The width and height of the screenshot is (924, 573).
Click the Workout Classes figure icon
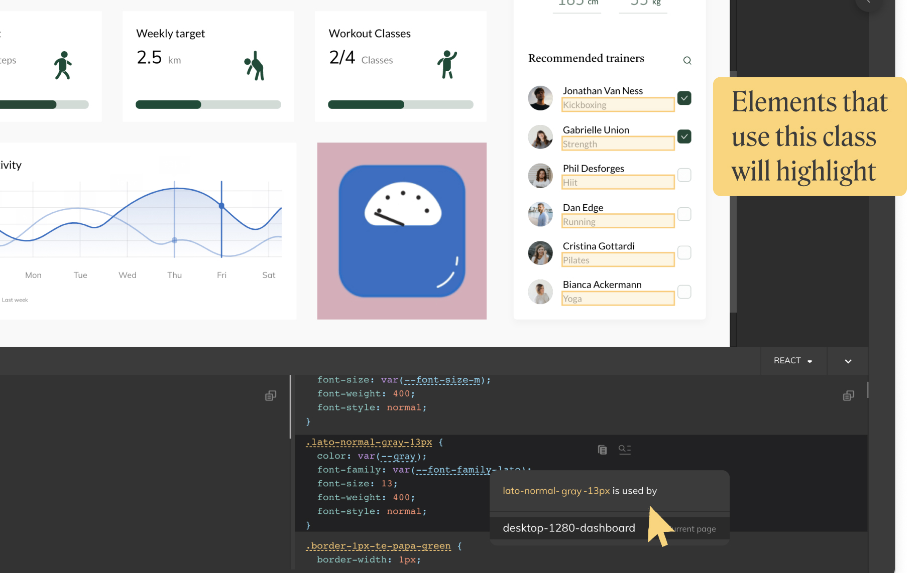pyautogui.click(x=446, y=65)
